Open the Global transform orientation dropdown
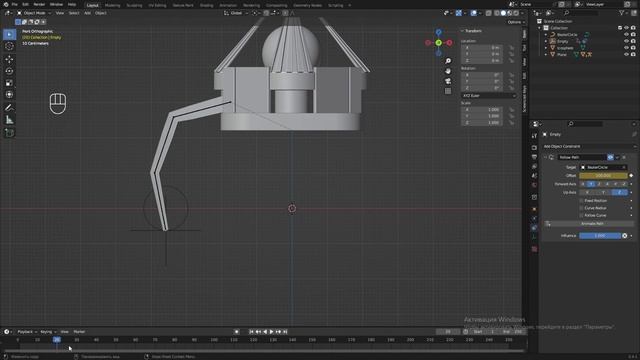The height and width of the screenshot is (360, 640). (x=236, y=13)
